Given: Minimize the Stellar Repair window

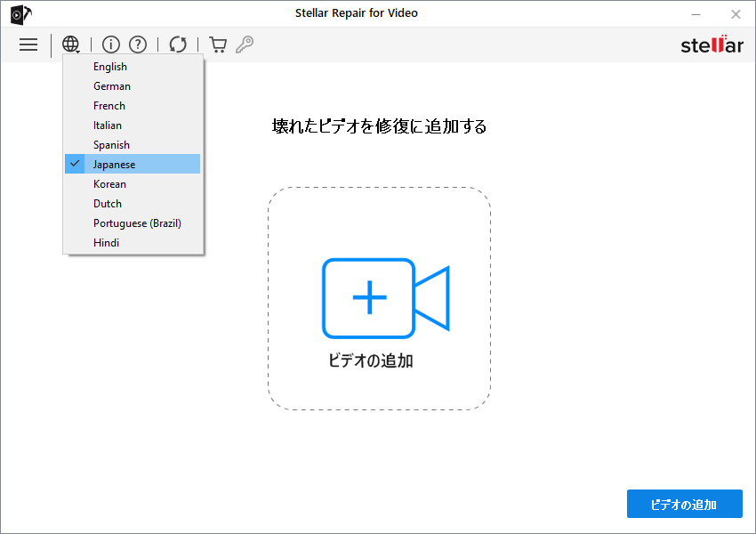Looking at the screenshot, I should tap(696, 14).
